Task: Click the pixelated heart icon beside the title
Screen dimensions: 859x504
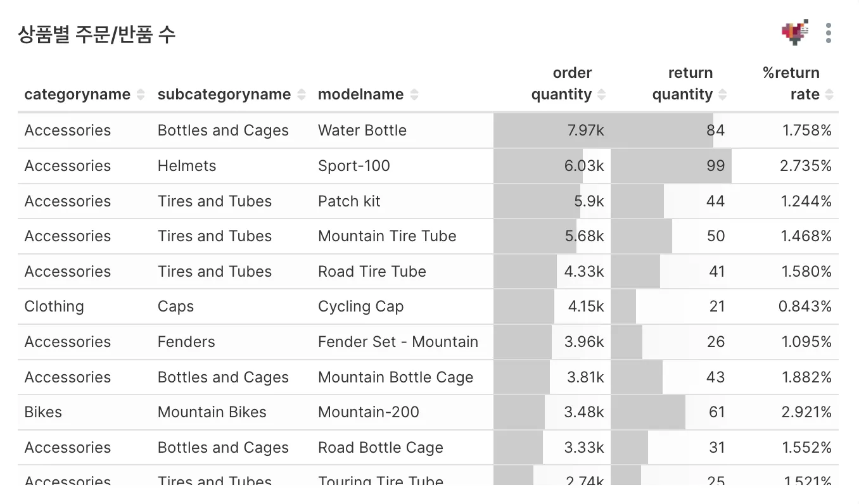Action: [x=795, y=32]
